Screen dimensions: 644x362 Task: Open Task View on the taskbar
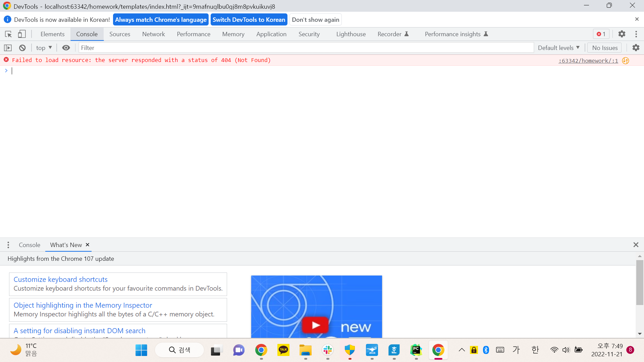tap(216, 350)
